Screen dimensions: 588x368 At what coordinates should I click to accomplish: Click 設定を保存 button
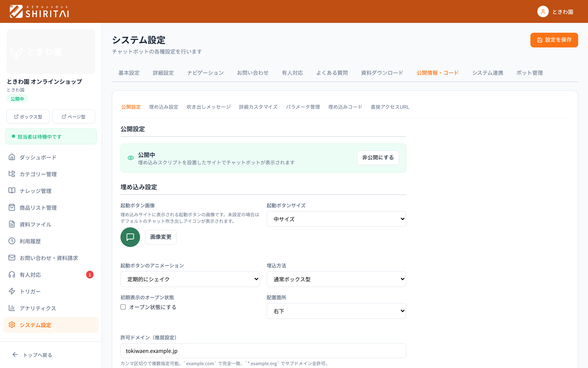coord(554,40)
